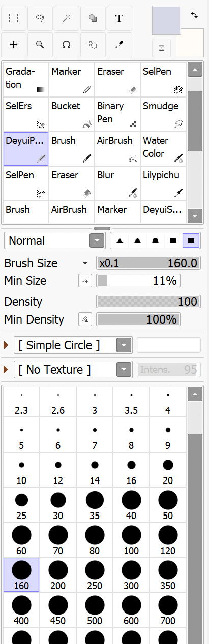Select the Bucket tool preset
The height and width of the screenshot is (644, 209).
[72, 114]
